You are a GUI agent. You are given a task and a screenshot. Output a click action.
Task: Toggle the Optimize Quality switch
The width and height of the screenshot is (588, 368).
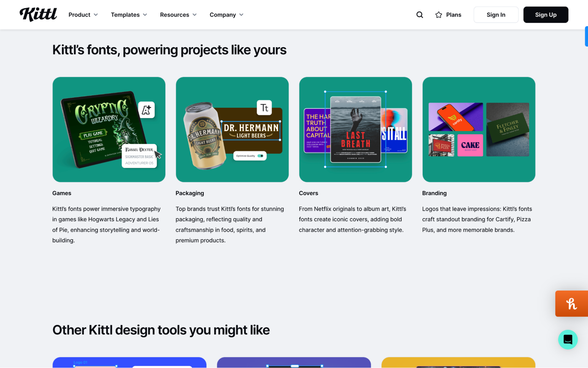tap(260, 156)
